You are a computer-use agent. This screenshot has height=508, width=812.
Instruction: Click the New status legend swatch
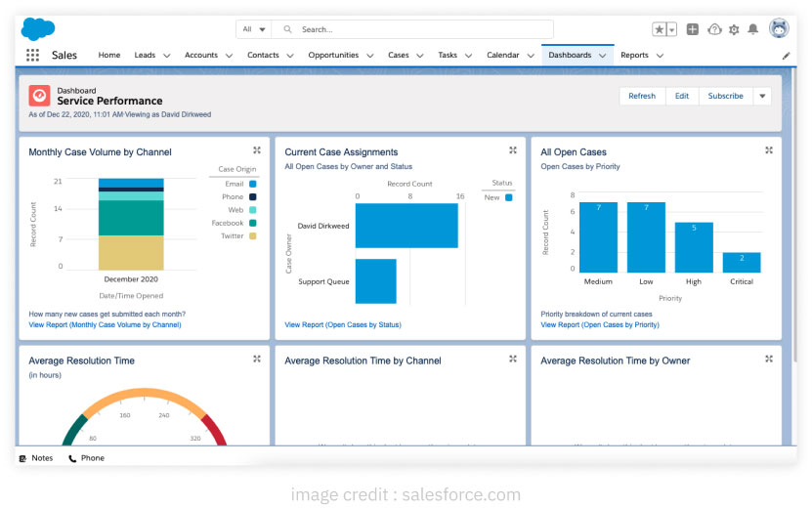pos(508,197)
